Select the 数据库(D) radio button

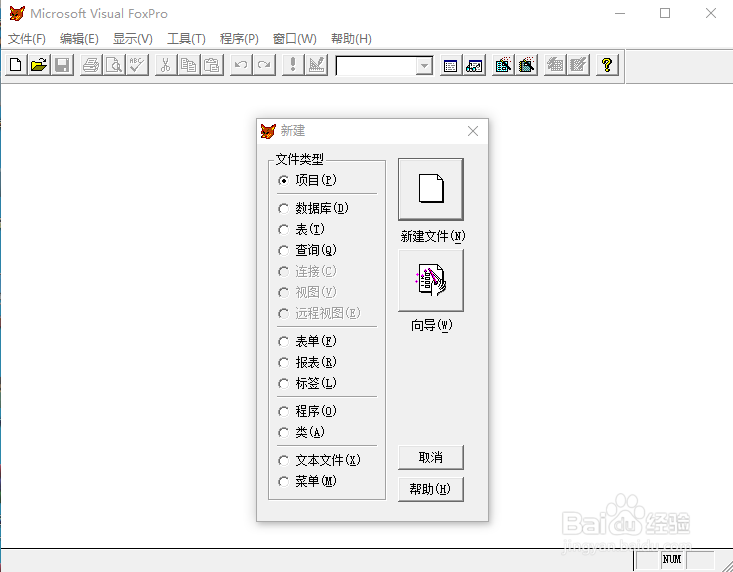[313, 208]
